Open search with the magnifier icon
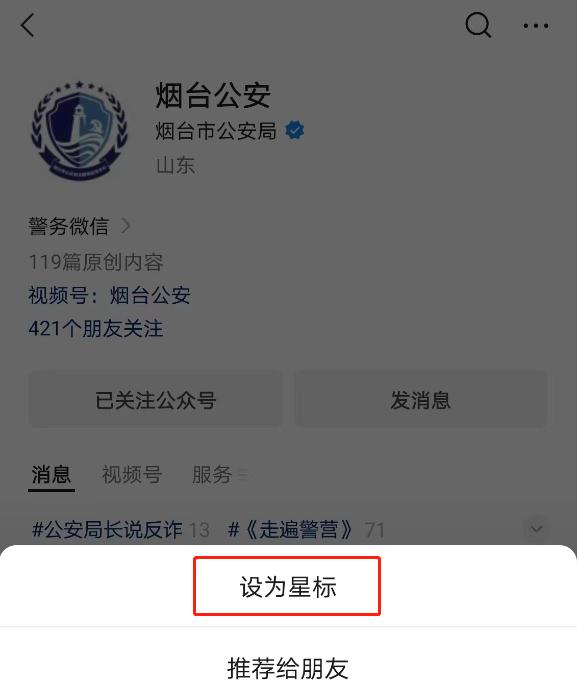The image size is (577, 696). coord(478,25)
